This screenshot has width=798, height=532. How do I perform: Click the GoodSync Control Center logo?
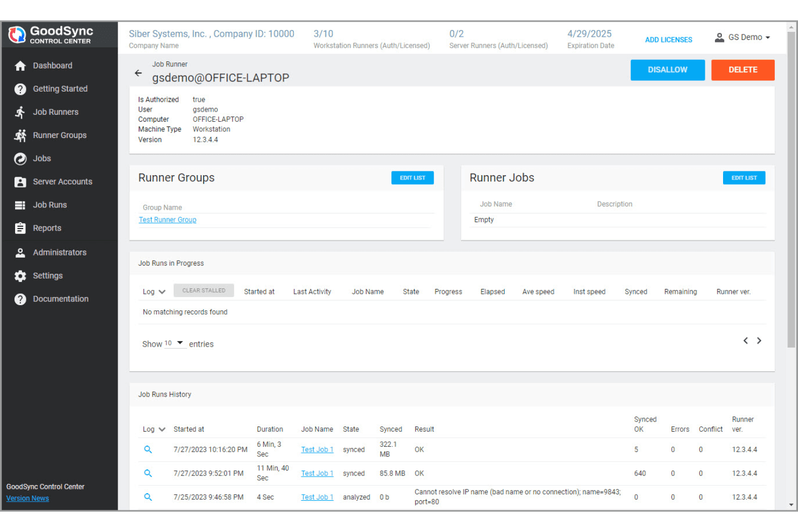[x=51, y=34]
